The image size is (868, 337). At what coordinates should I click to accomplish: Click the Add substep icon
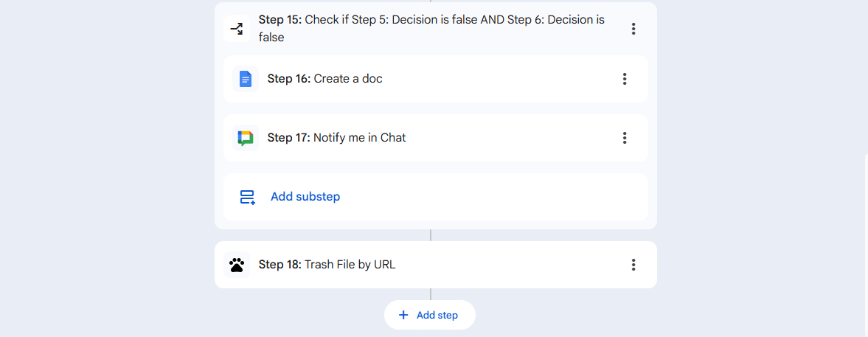click(247, 197)
